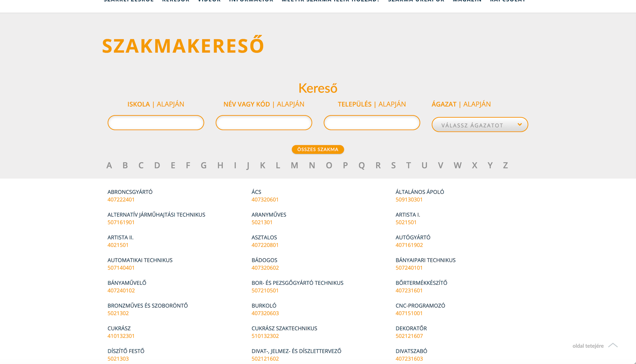Click the 'oldal tetejére' up arrow icon
This screenshot has height=364, width=636.
[x=613, y=345]
